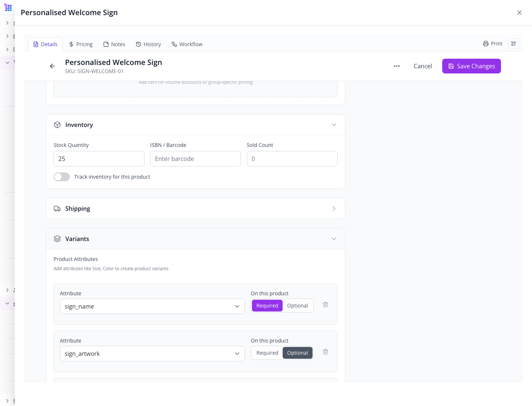Set sign_artwork to Optional
The image size is (532, 406).
pyautogui.click(x=297, y=353)
